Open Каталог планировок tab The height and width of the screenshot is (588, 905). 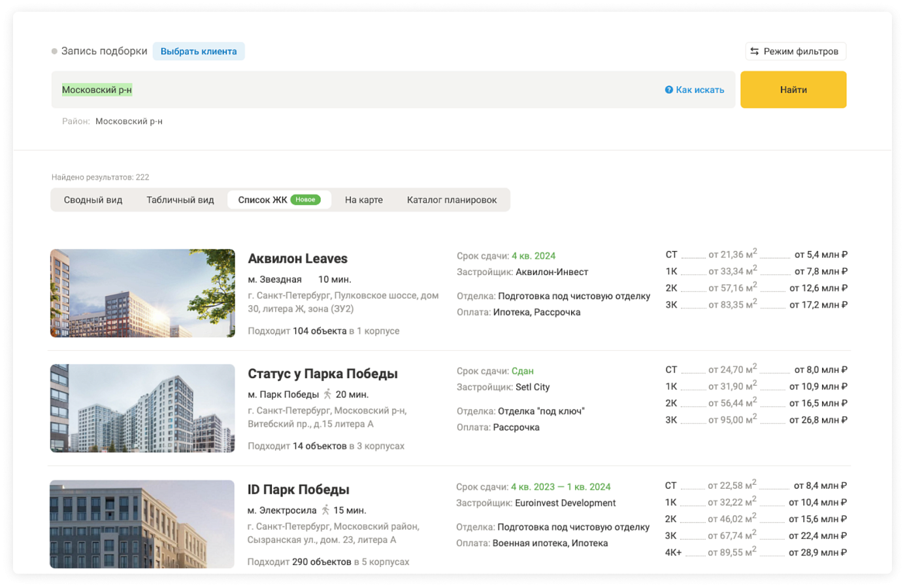(452, 200)
